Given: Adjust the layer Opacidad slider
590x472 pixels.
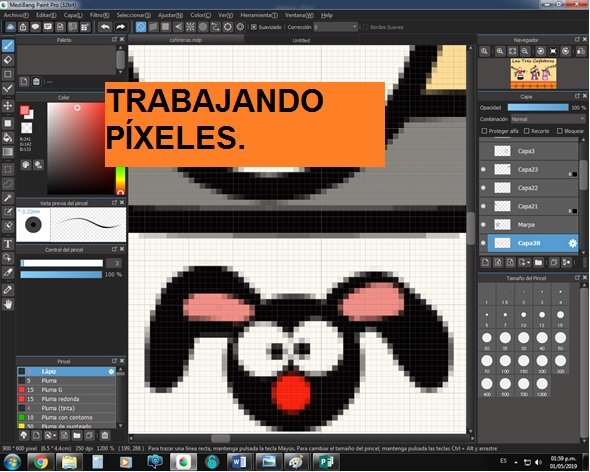Looking at the screenshot, I should (538, 108).
